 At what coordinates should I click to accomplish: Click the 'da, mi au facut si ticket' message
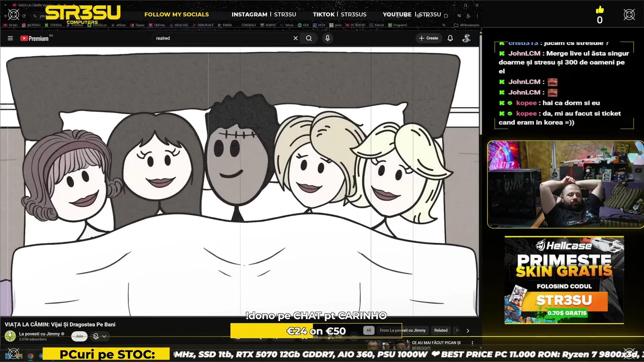560,118
